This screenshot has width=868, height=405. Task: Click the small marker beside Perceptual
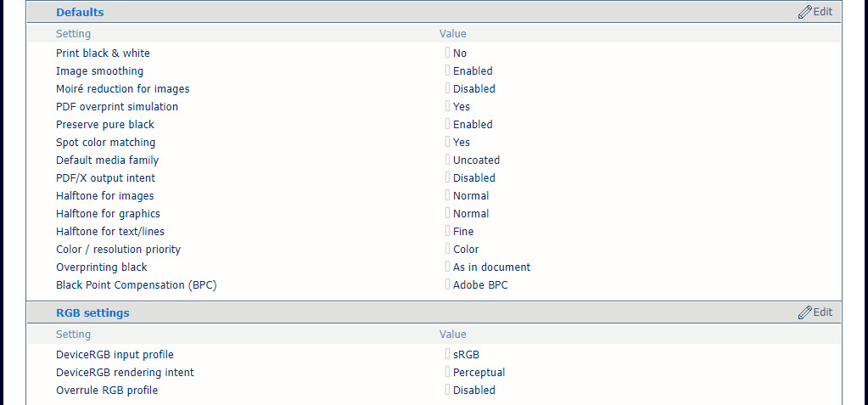coord(447,372)
